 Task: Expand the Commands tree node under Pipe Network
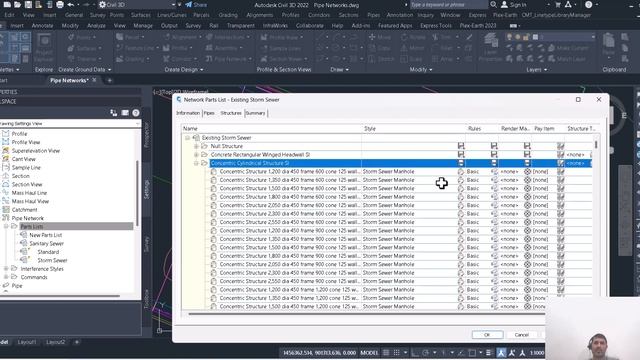(x=6, y=277)
